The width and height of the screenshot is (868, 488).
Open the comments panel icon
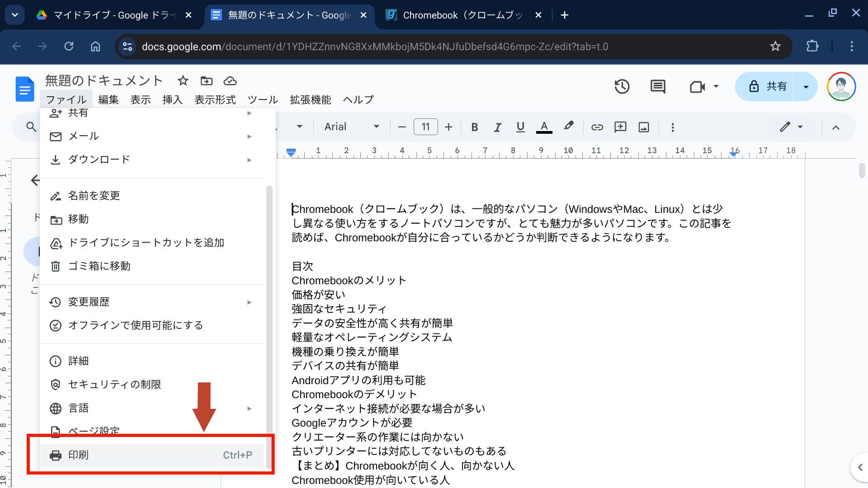658,86
